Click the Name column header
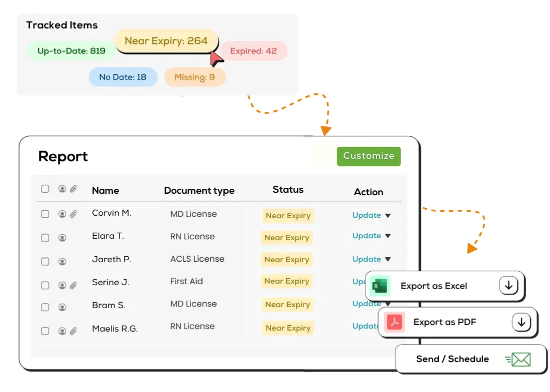 pos(105,191)
